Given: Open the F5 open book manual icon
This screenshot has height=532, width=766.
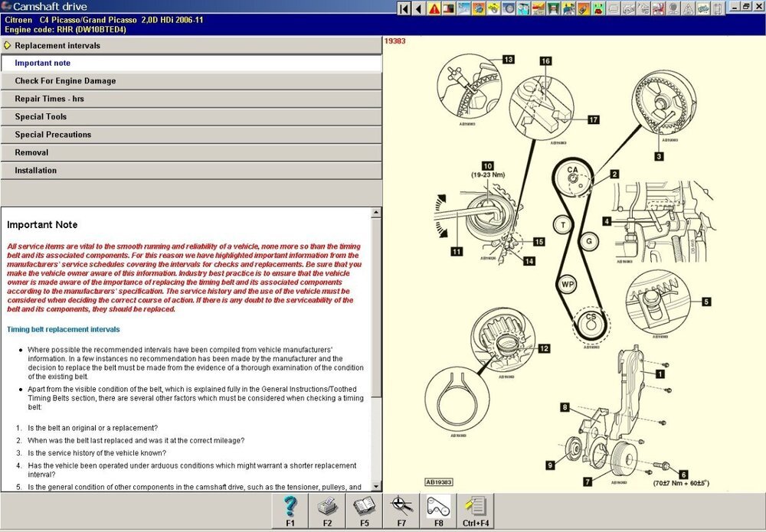Looking at the screenshot, I should click(x=364, y=511).
